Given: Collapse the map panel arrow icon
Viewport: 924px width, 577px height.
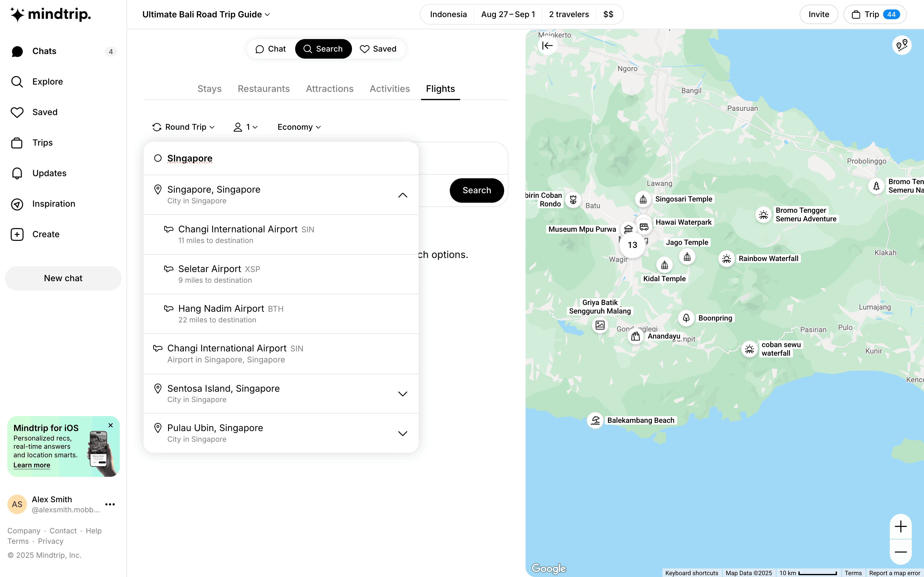Looking at the screenshot, I should 547,46.
